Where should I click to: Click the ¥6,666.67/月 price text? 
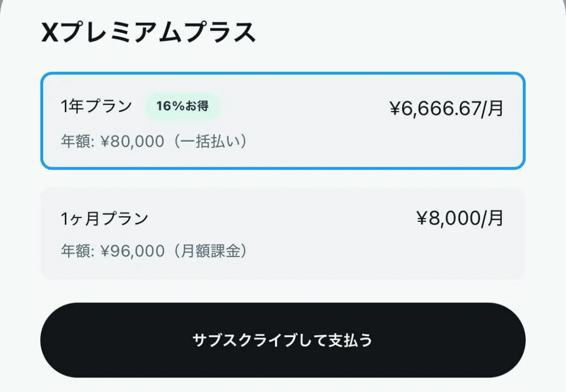click(x=446, y=109)
